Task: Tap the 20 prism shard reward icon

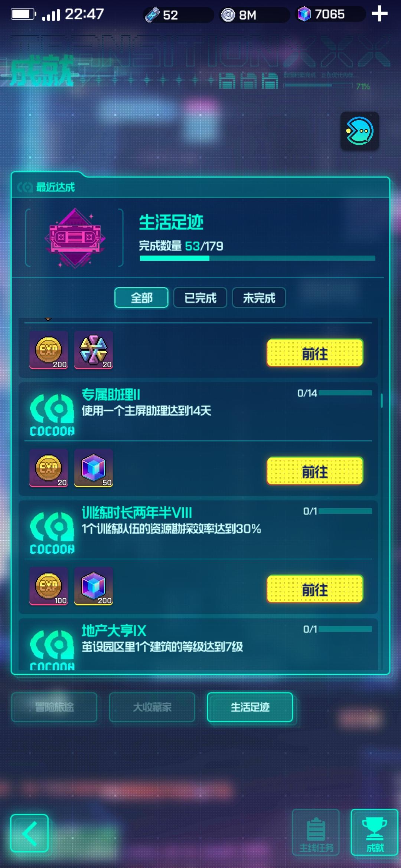Action: click(x=94, y=350)
